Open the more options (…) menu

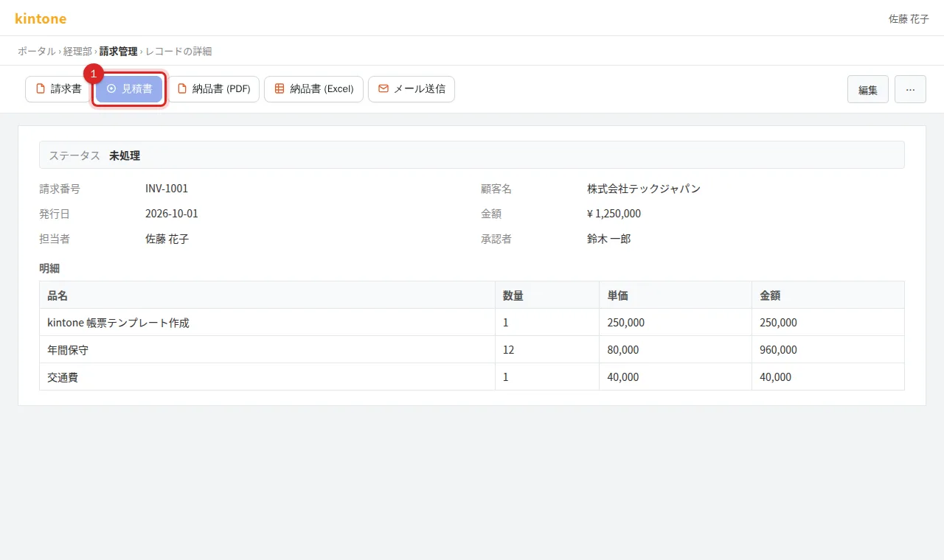click(x=910, y=89)
